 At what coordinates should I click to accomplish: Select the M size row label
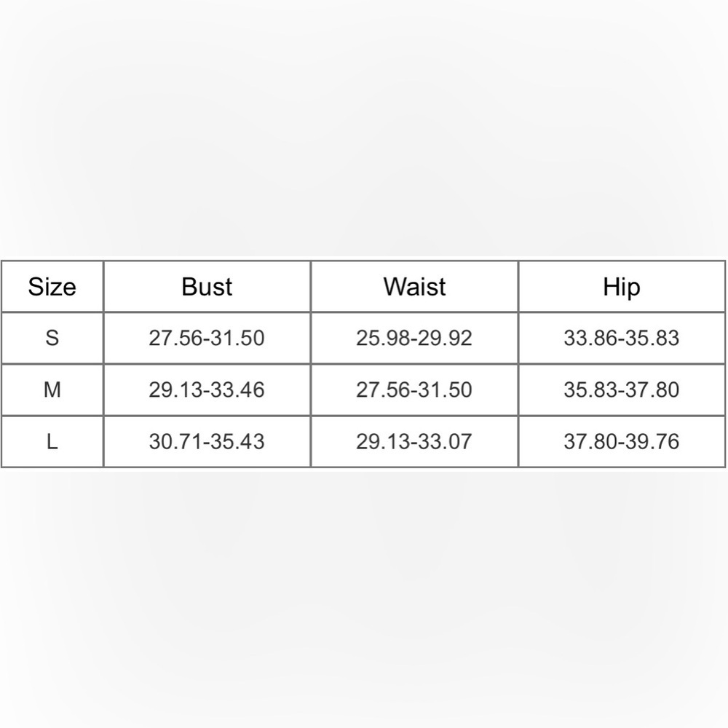click(x=52, y=389)
